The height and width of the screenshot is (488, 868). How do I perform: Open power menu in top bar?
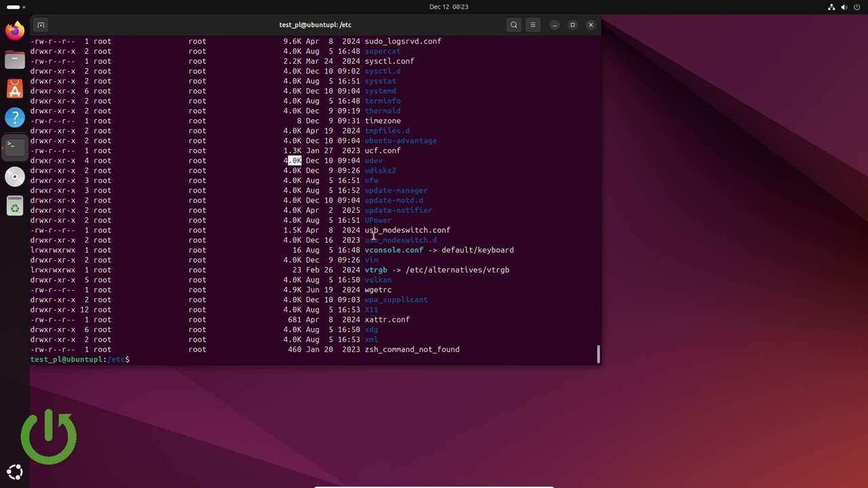click(857, 7)
